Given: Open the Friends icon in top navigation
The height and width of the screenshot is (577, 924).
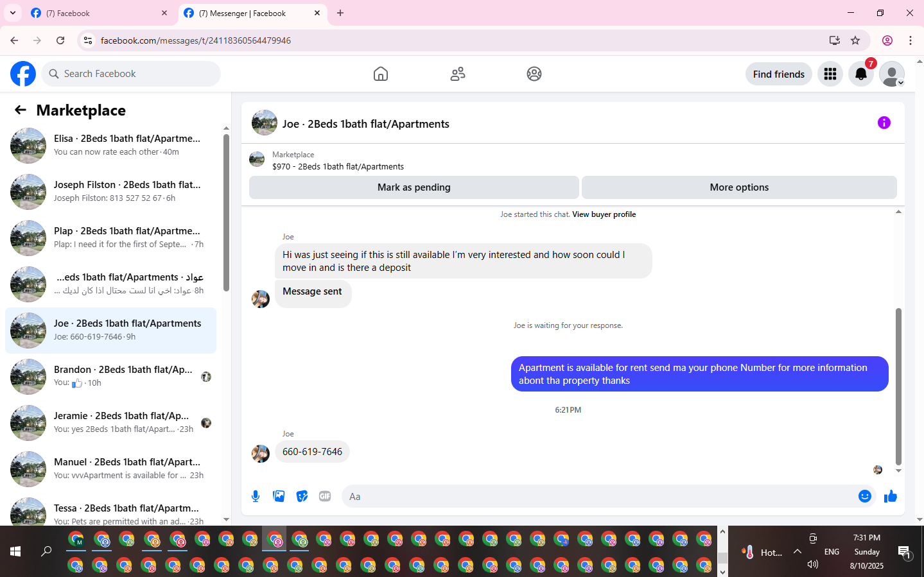Looking at the screenshot, I should click(x=458, y=74).
